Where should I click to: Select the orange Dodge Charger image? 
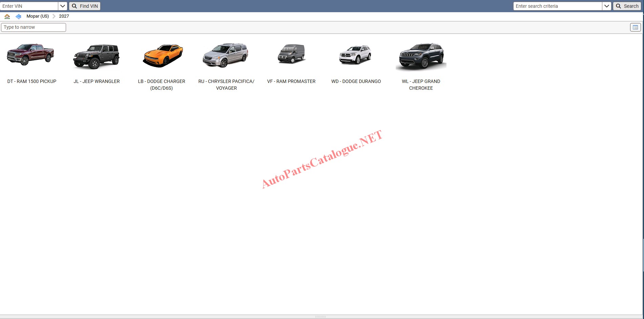coord(163,56)
